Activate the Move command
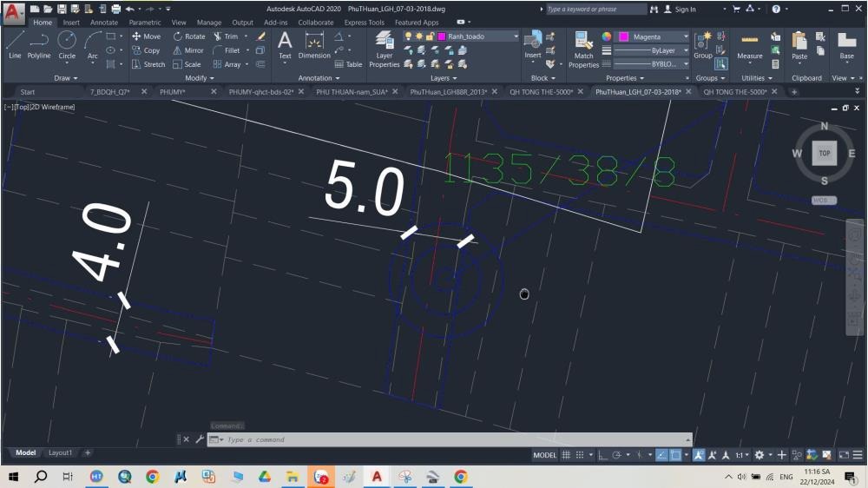 click(146, 36)
